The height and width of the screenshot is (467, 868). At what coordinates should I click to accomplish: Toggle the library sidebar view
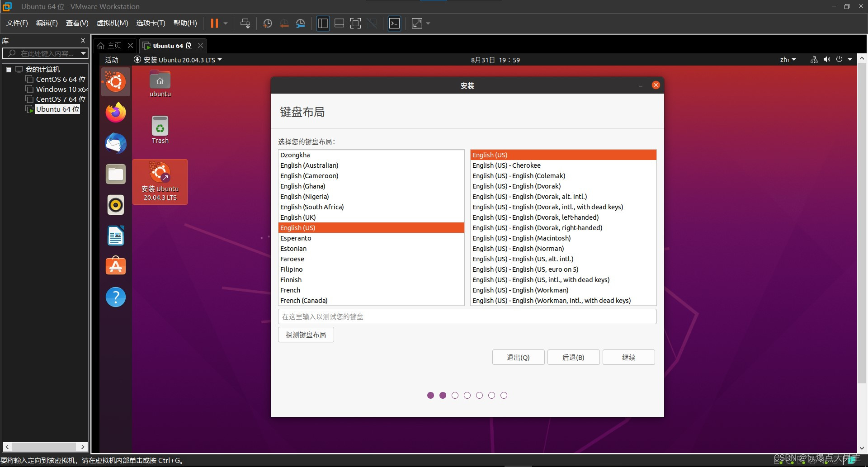tap(323, 23)
